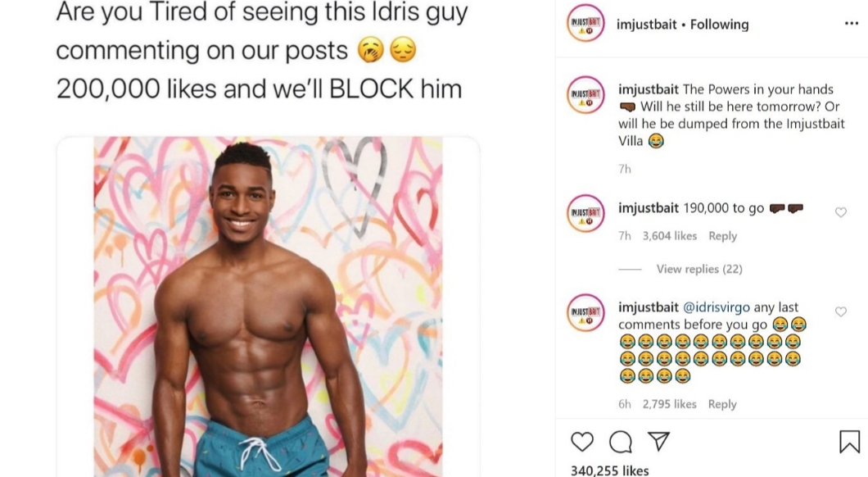Reply to the 'any last comments' comment
The image size is (868, 477).
coord(722,404)
